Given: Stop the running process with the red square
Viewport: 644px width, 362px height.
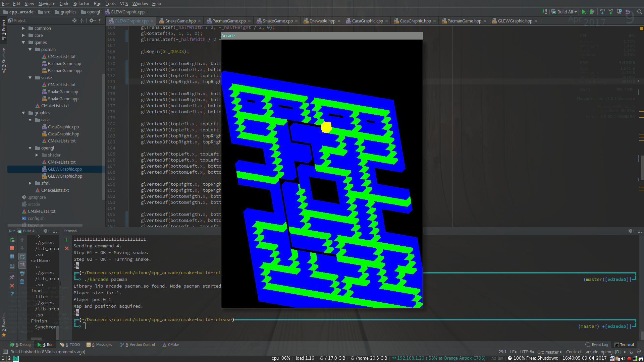Looking at the screenshot, I should (12, 248).
